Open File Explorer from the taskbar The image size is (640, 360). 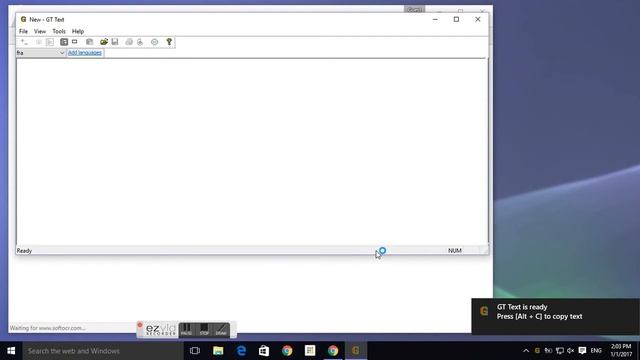pyautogui.click(x=218, y=351)
